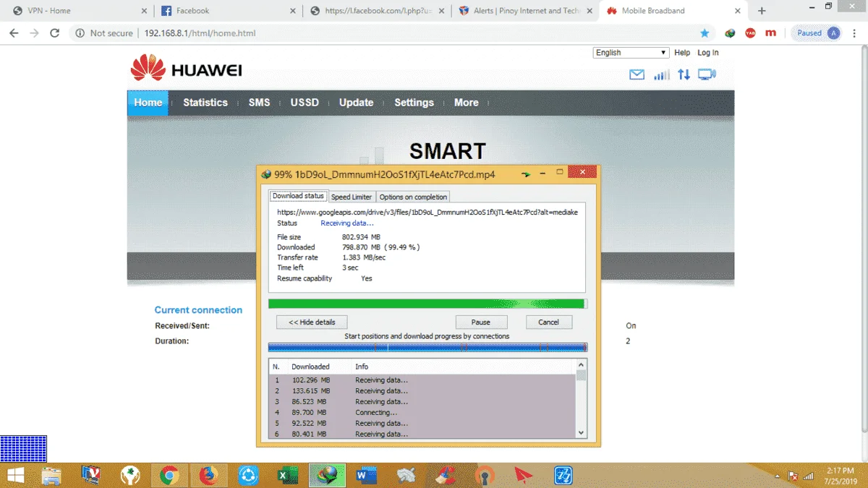Click the signal strength bars icon

point(661,74)
